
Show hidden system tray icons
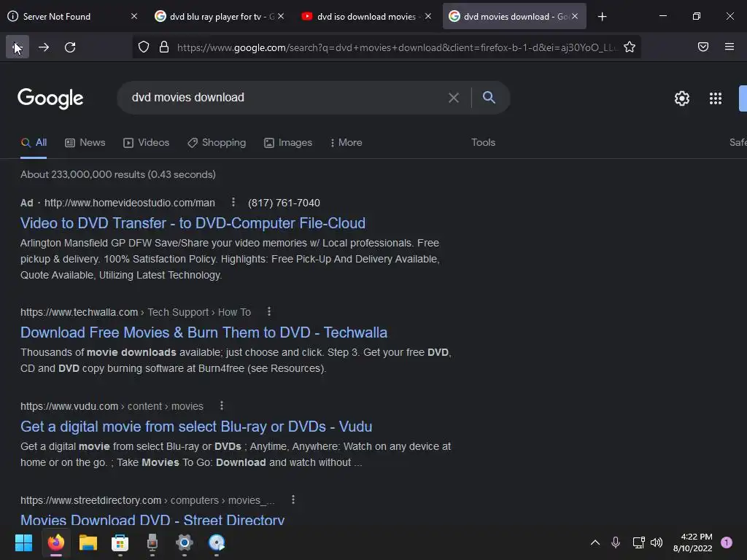pos(595,542)
